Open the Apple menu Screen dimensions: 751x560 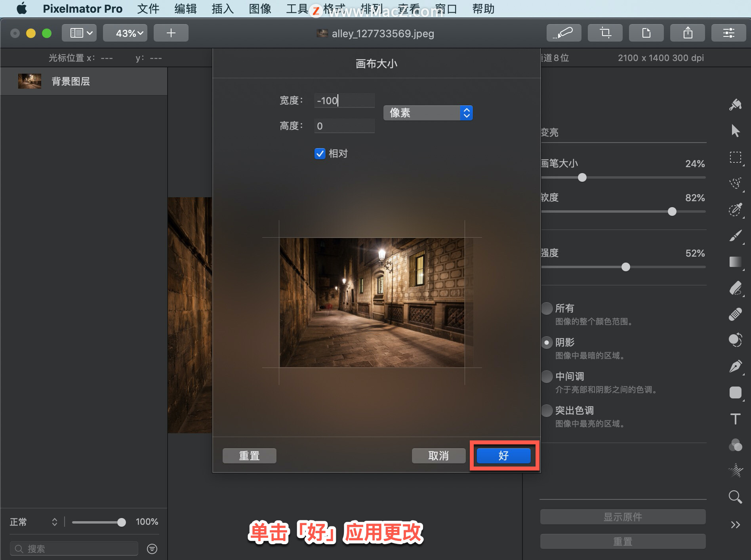click(22, 9)
